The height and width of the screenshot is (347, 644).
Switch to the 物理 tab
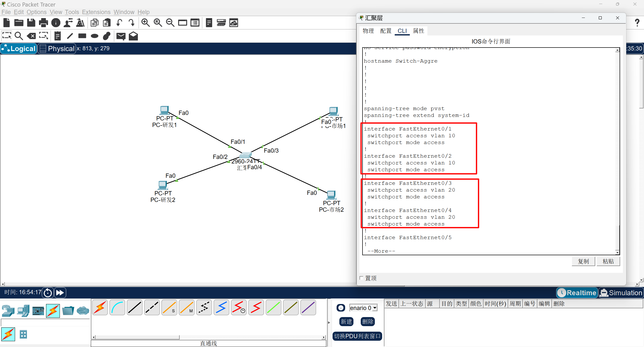click(368, 31)
